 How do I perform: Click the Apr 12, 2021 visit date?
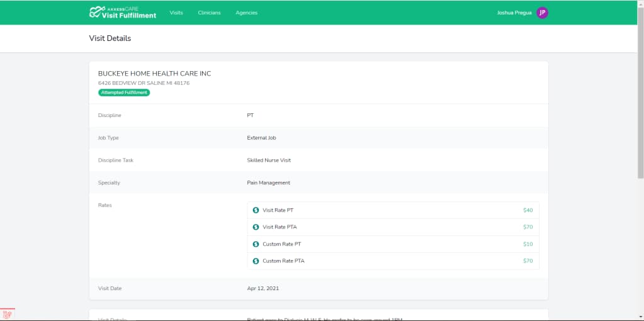(263, 288)
